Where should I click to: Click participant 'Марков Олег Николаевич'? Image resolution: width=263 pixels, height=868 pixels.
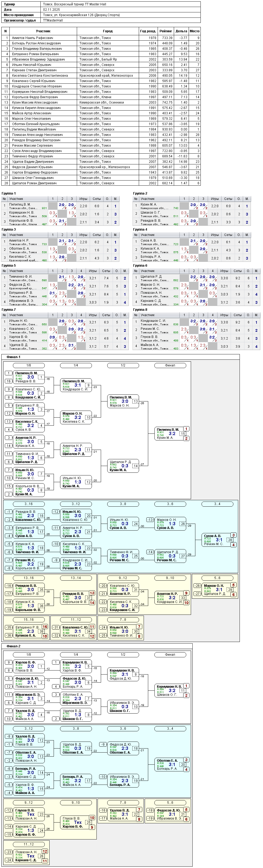tap(32, 119)
